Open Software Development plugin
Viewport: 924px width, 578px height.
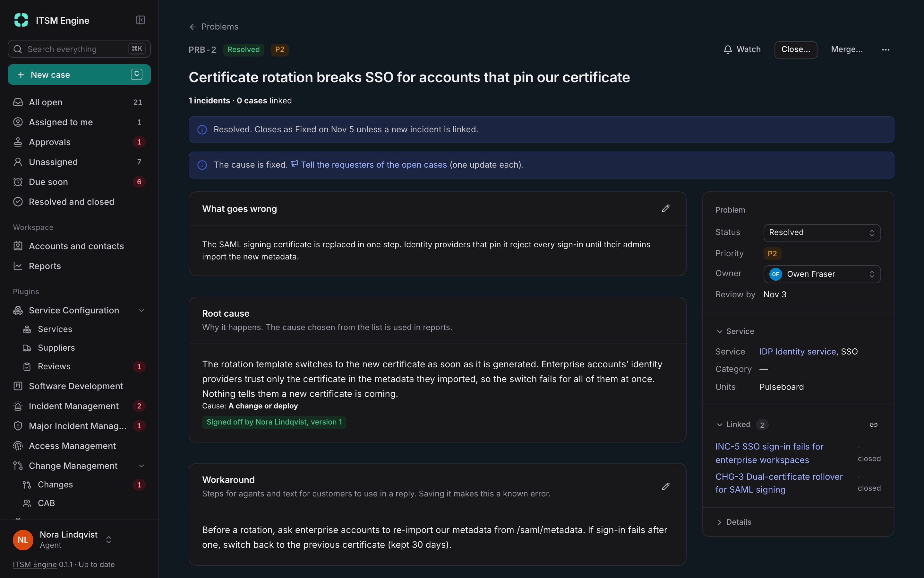79,386
